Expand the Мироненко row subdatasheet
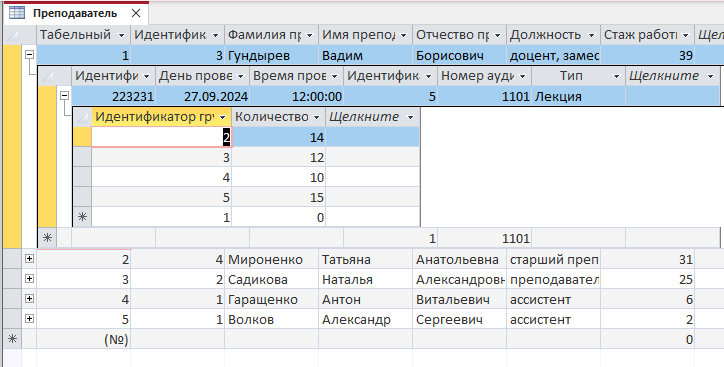 click(30, 259)
